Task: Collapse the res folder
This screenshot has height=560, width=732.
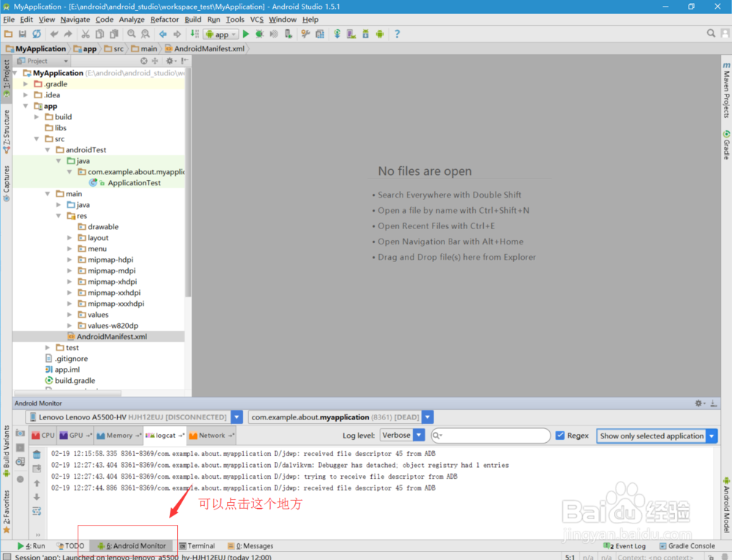Action: point(59,216)
